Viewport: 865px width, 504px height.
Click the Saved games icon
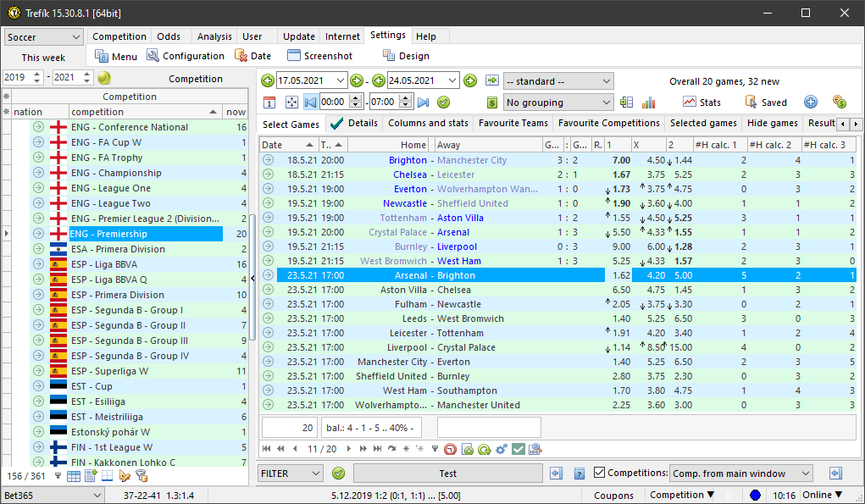750,102
